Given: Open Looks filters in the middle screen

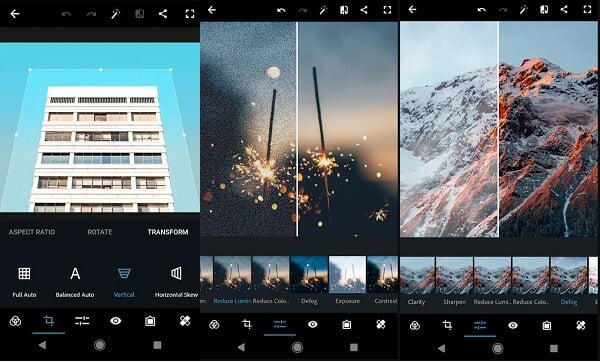Looking at the screenshot, I should pos(214,325).
